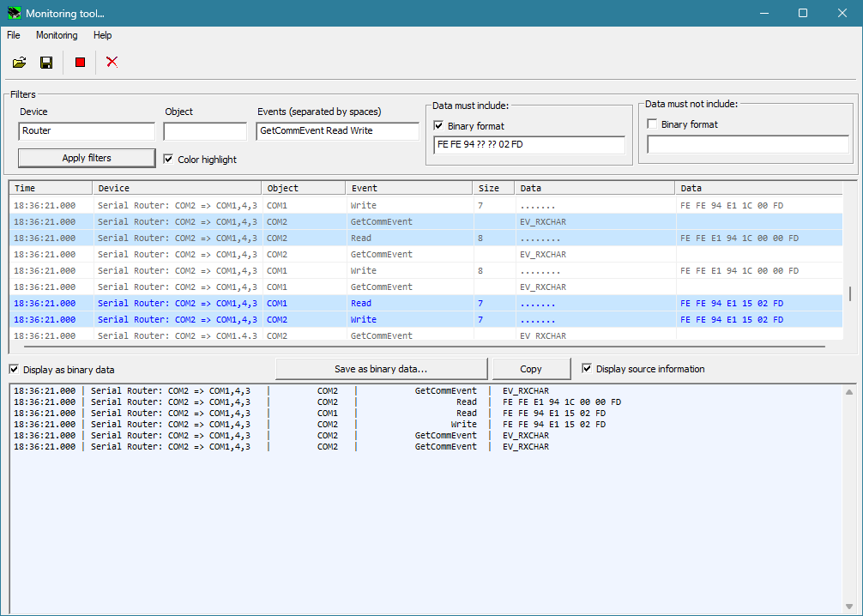Focus the Data must not include field
Screen dimensions: 863x616
(748, 144)
